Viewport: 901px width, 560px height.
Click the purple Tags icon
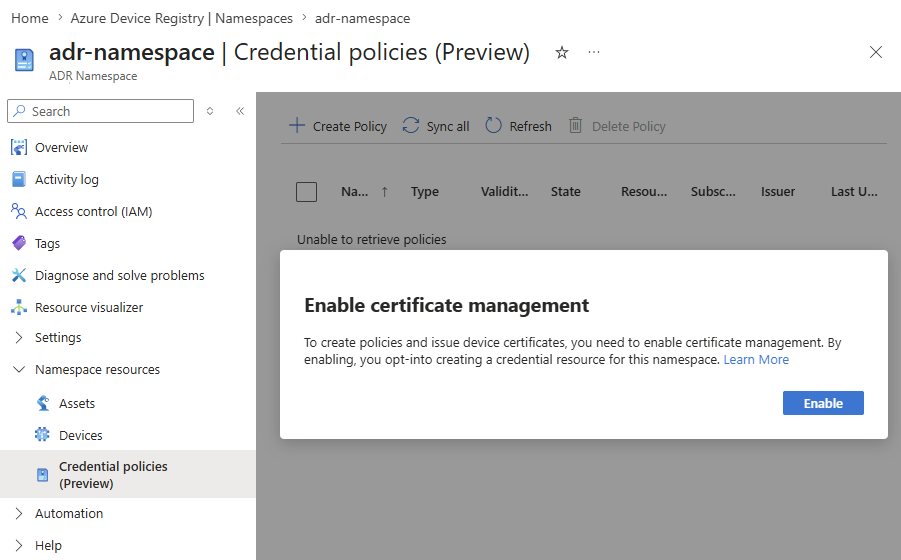pos(19,243)
